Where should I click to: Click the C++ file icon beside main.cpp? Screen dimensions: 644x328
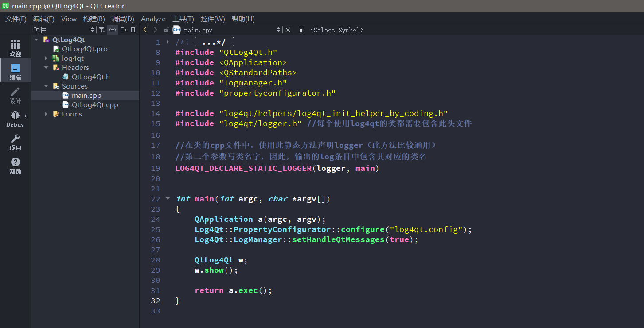tap(177, 30)
